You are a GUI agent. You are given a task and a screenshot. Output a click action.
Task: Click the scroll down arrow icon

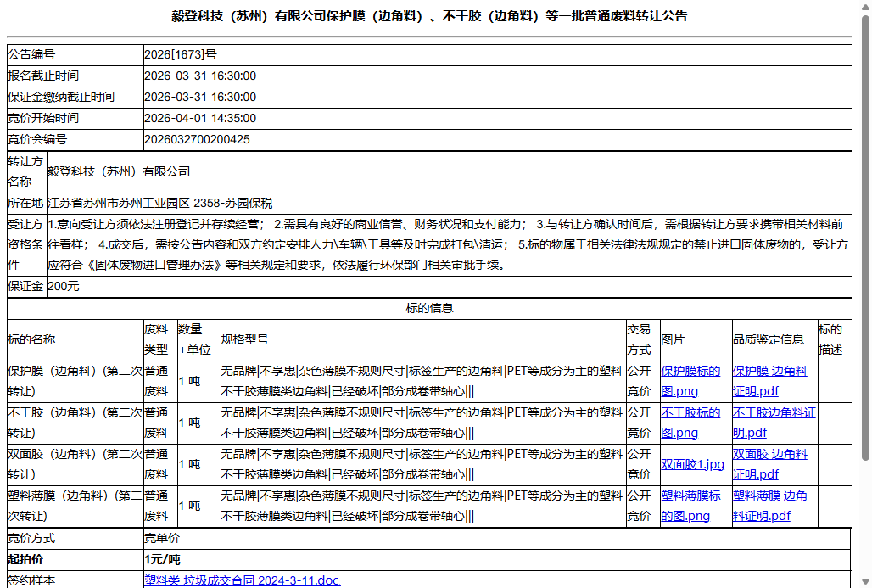click(864, 580)
